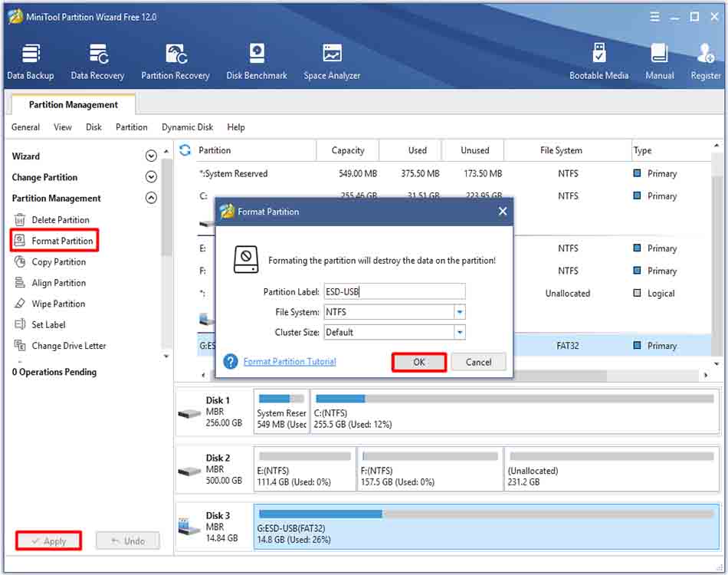Click the Delete Partition trash icon

19,220
